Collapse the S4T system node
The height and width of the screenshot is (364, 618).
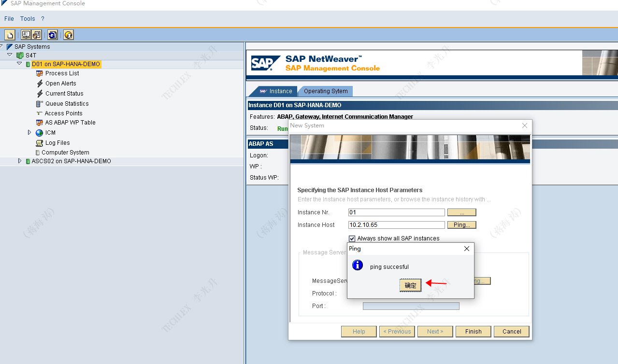(10, 55)
